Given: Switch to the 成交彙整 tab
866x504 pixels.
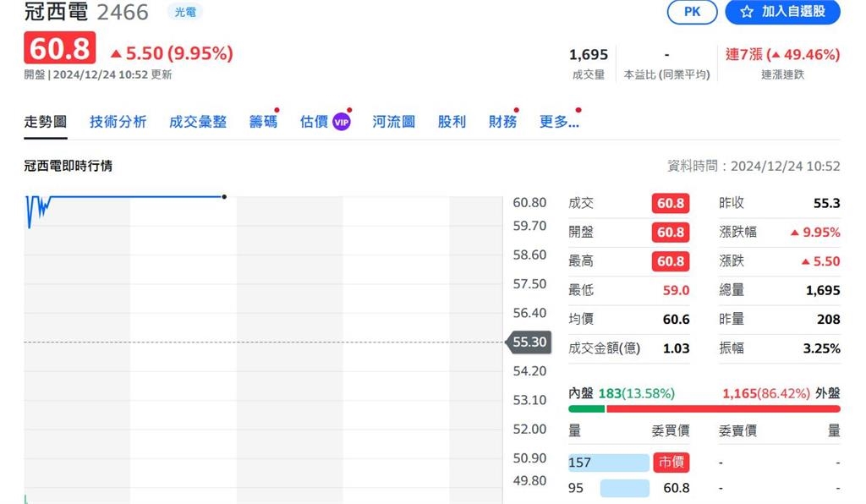Looking at the screenshot, I should 198,122.
